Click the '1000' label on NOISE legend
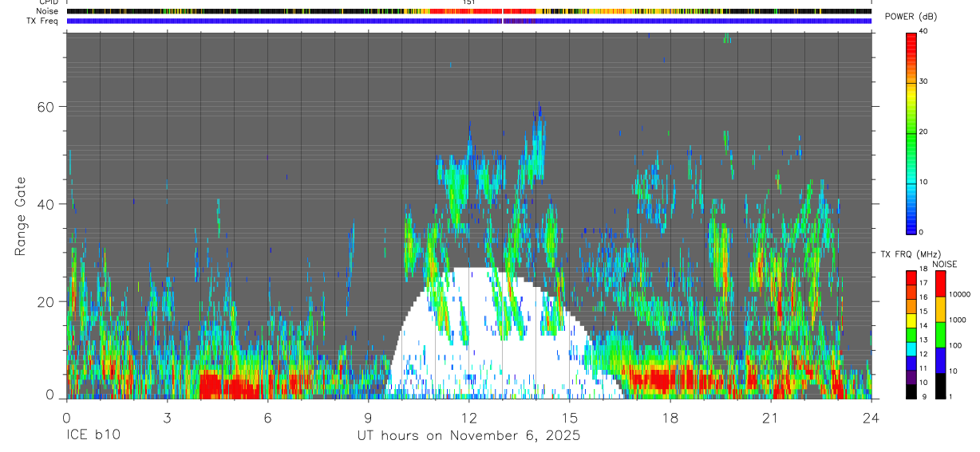The height and width of the screenshot is (452, 980). coord(958,320)
